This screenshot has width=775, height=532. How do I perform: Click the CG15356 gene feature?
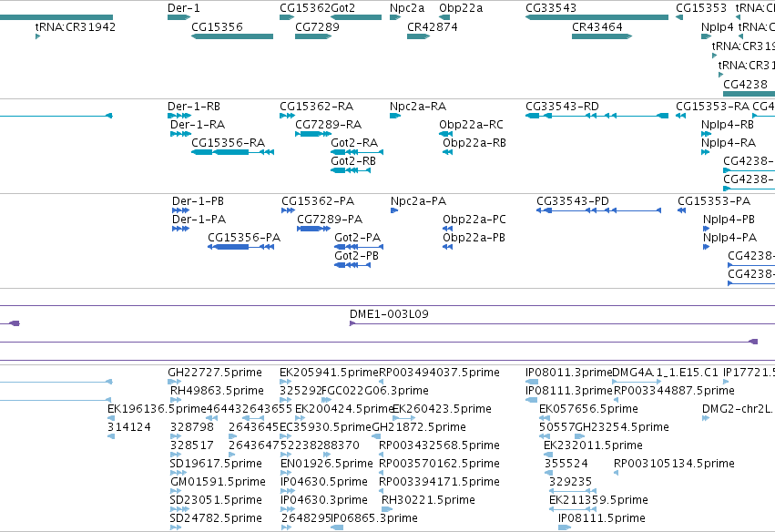click(x=232, y=36)
